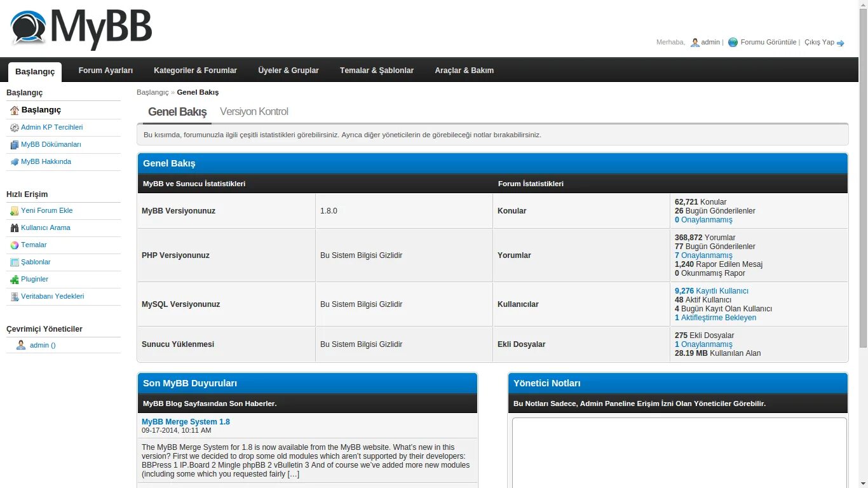The image size is (868, 488).
Task: Click the MyBB Hakkında icon
Action: (x=15, y=161)
